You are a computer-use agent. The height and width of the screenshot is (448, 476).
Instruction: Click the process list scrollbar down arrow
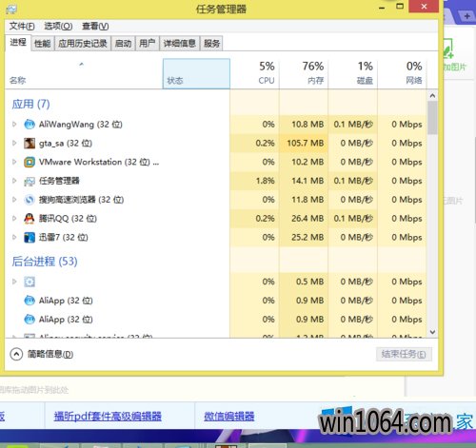[x=432, y=332]
